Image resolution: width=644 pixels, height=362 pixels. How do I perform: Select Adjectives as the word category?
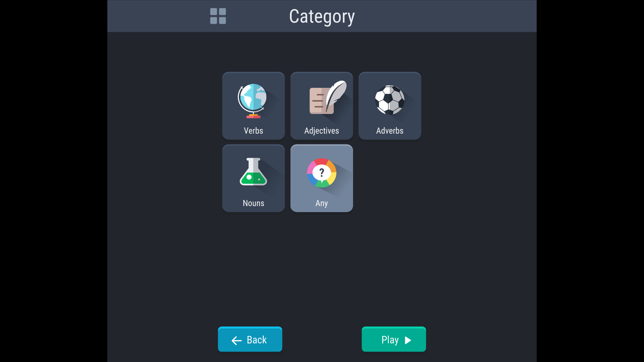(x=321, y=106)
